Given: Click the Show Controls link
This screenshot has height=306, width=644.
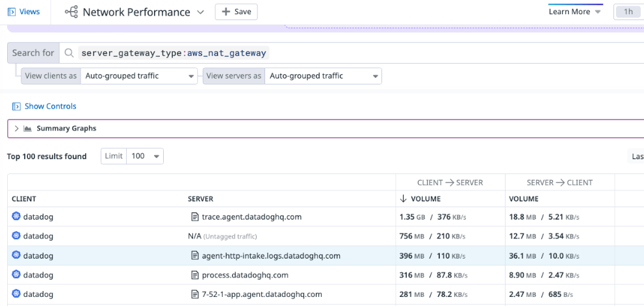Looking at the screenshot, I should 51,107.
